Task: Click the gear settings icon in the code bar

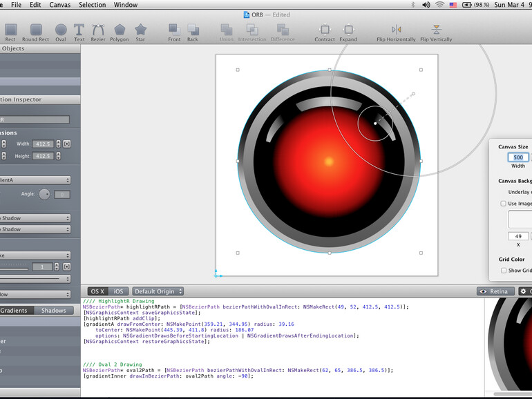Action: [x=524, y=291]
